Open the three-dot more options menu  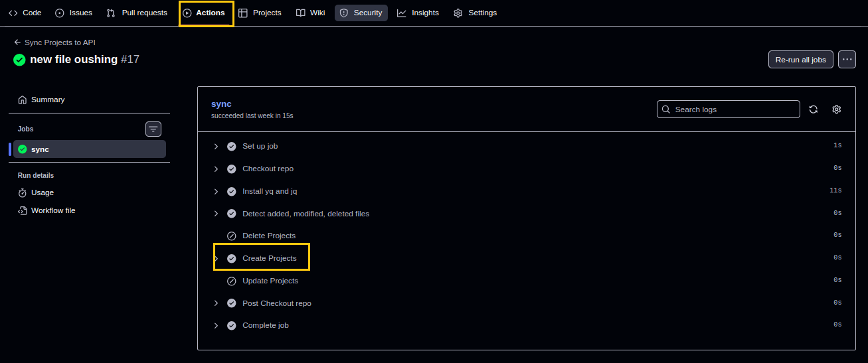pos(847,59)
